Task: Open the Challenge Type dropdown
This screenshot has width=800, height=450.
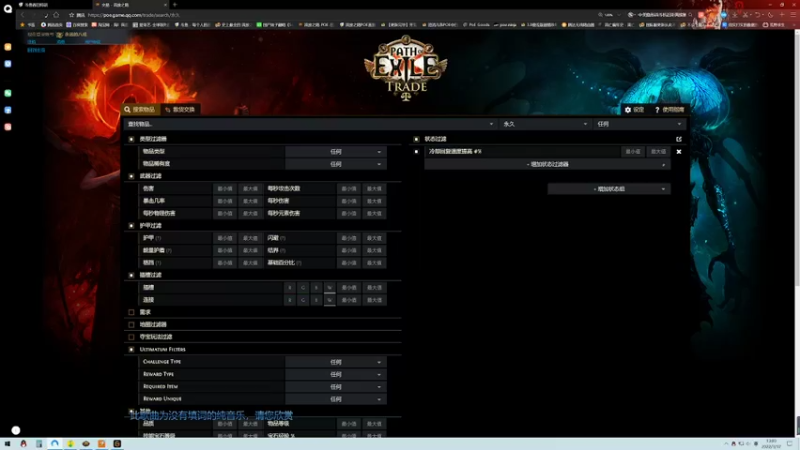Action: coord(335,362)
